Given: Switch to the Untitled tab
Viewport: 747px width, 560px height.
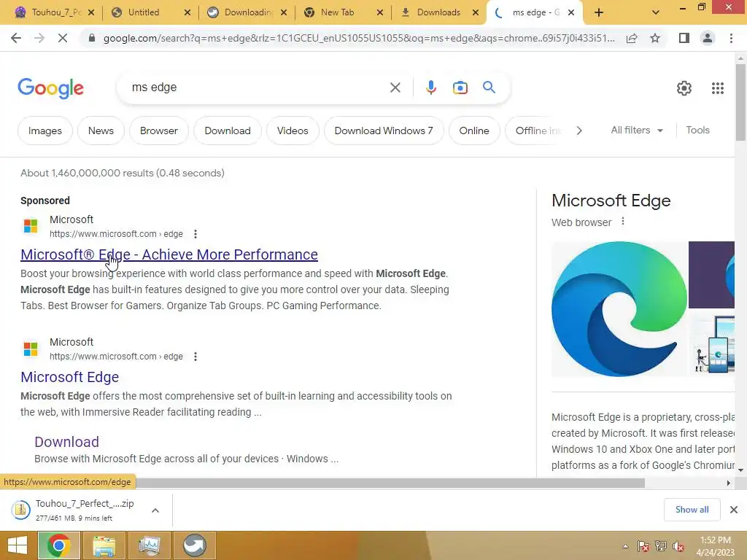Looking at the screenshot, I should tap(144, 12).
